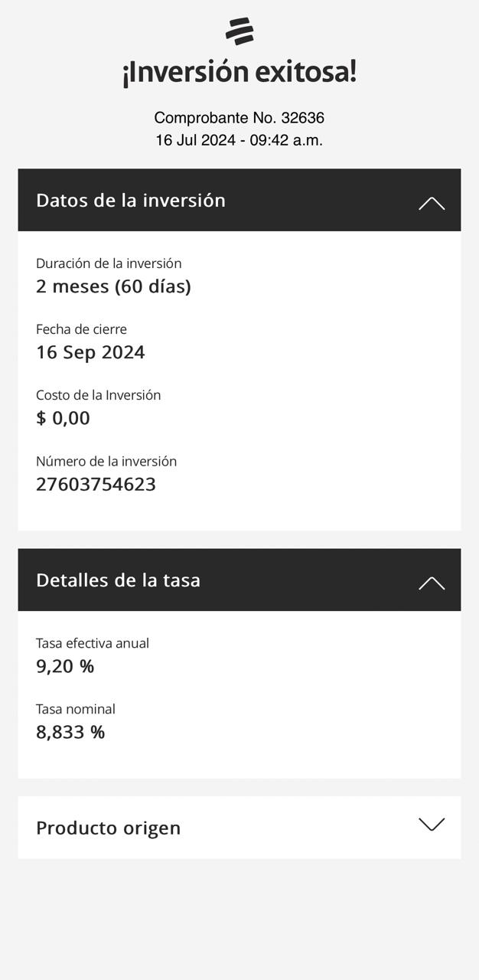Click the 2 meses (60 días) value

tap(113, 286)
